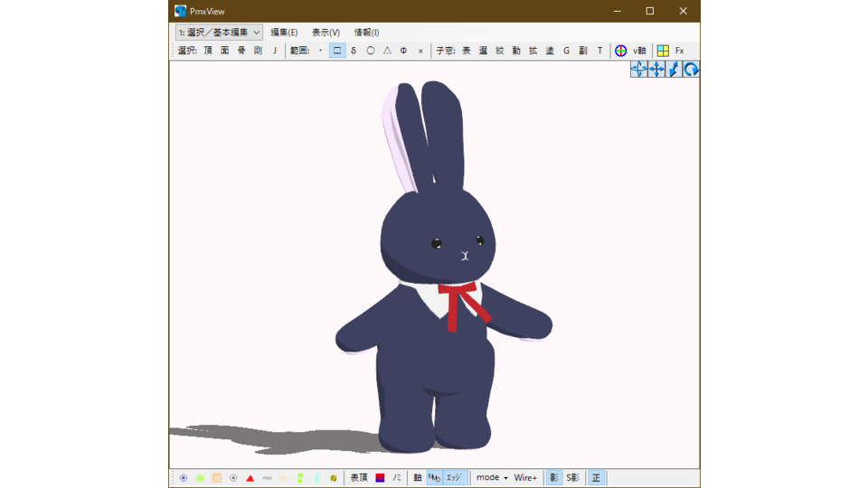Click the rotate view icon in viewport corner

tap(691, 70)
